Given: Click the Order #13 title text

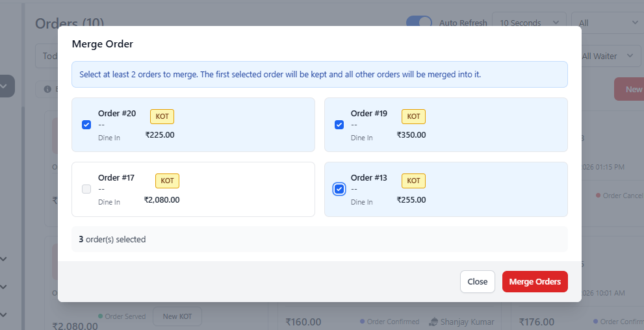Looking at the screenshot, I should pos(369,178).
